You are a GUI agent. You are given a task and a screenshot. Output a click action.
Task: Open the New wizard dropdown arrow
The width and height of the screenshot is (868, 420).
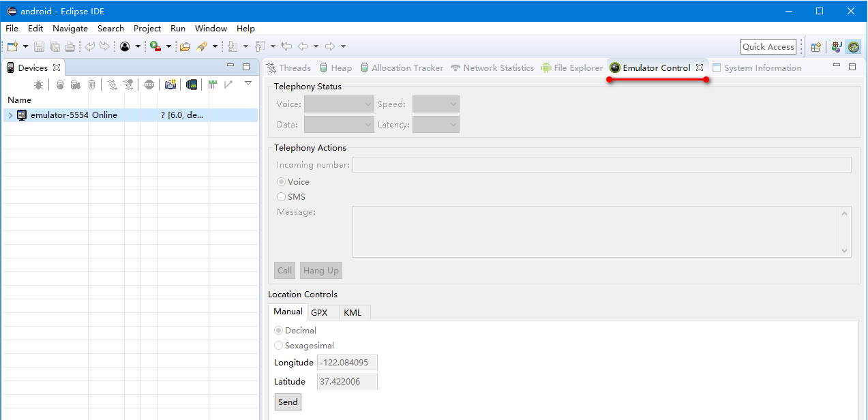25,46
